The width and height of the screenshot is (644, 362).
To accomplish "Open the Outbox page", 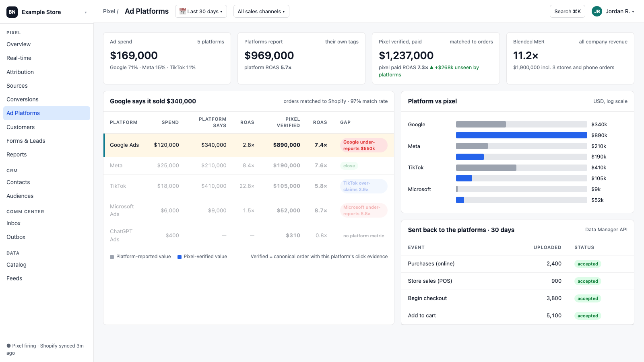I will (47, 237).
